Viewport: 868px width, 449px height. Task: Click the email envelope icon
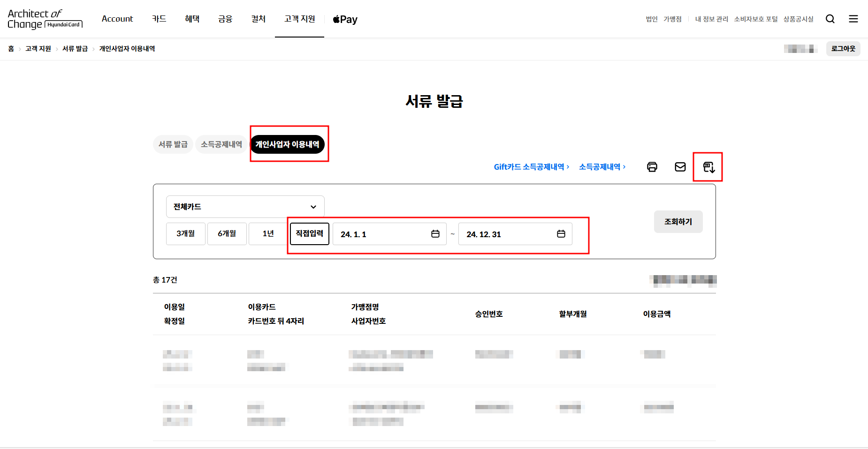click(680, 167)
